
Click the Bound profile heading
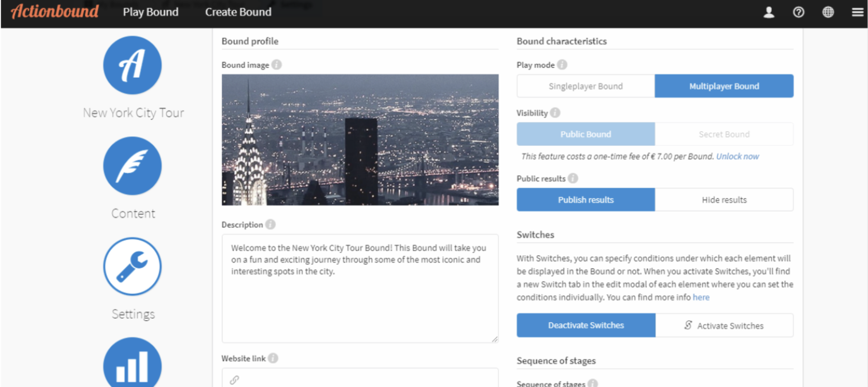[250, 41]
